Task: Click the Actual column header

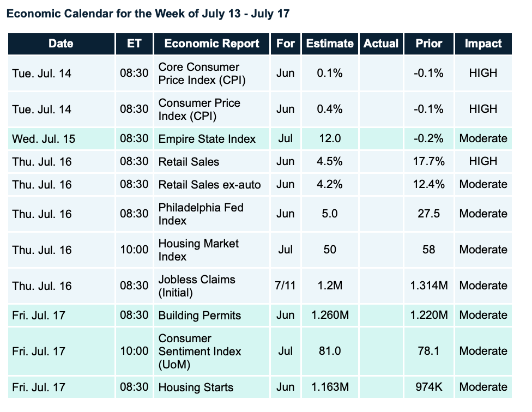Action: (x=380, y=44)
